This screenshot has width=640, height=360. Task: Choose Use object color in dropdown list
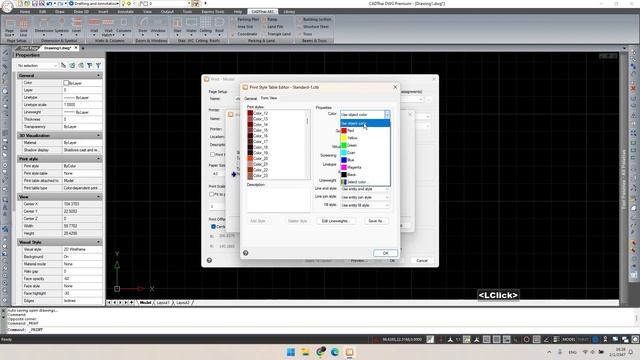pyautogui.click(x=365, y=123)
